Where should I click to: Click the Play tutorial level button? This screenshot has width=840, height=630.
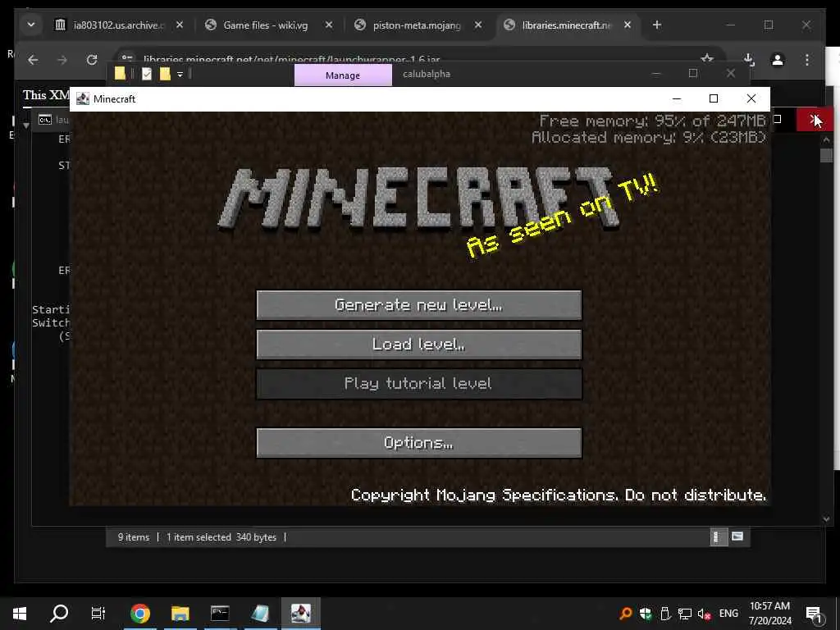419,384
